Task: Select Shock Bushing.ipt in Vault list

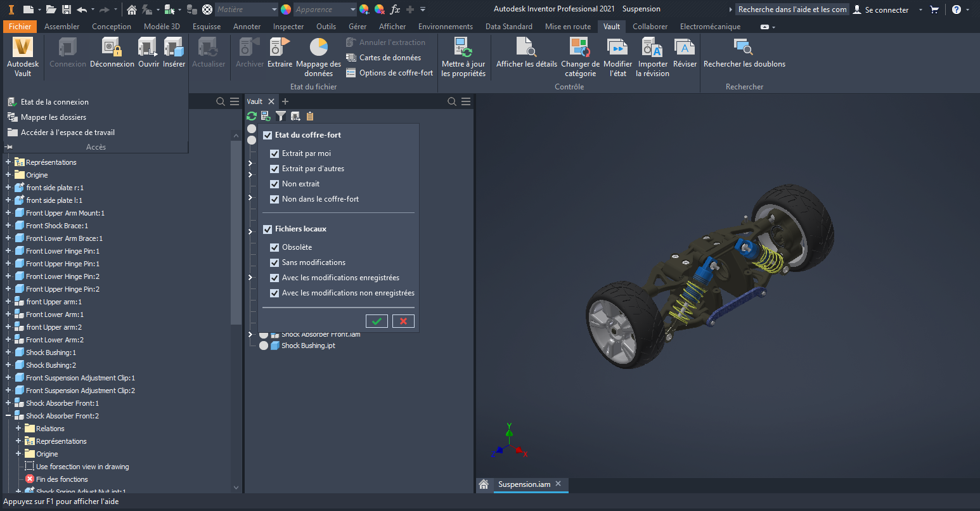Action: click(x=308, y=346)
